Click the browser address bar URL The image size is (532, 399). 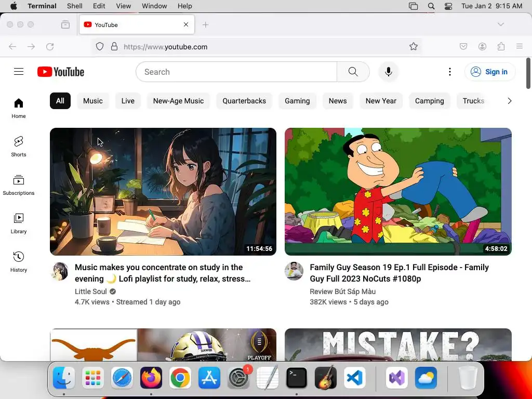coord(166,47)
